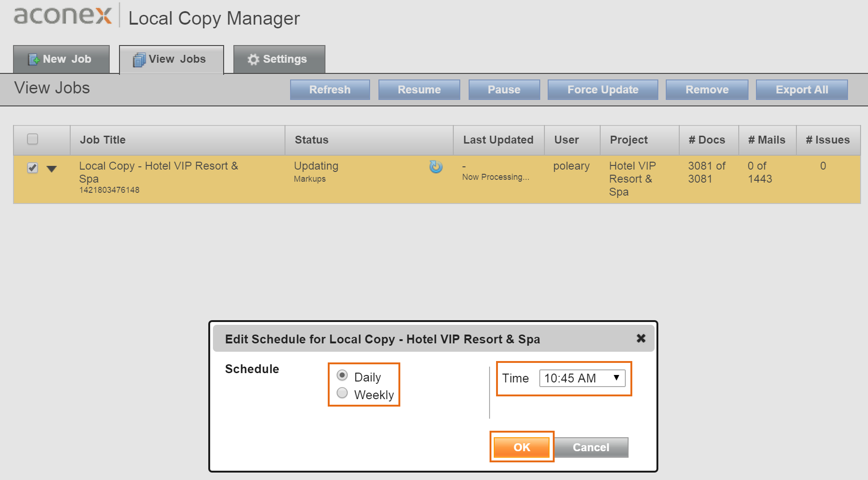
Task: Close the Edit Schedule dialog
Action: 641,338
